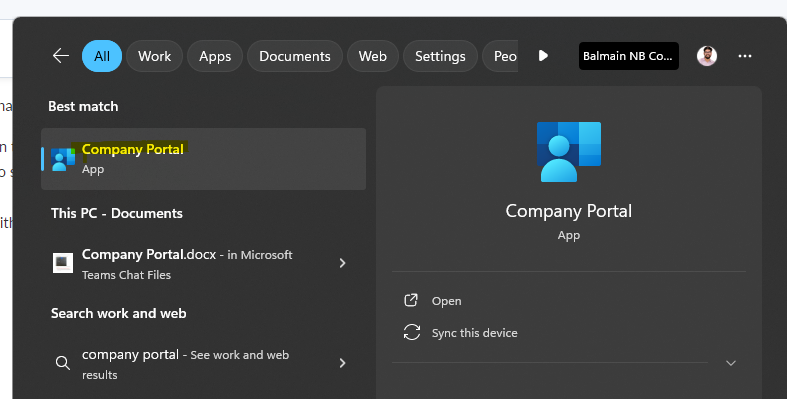The image size is (787, 399).
Task: Open the Company Portal best match result
Action: 203,159
